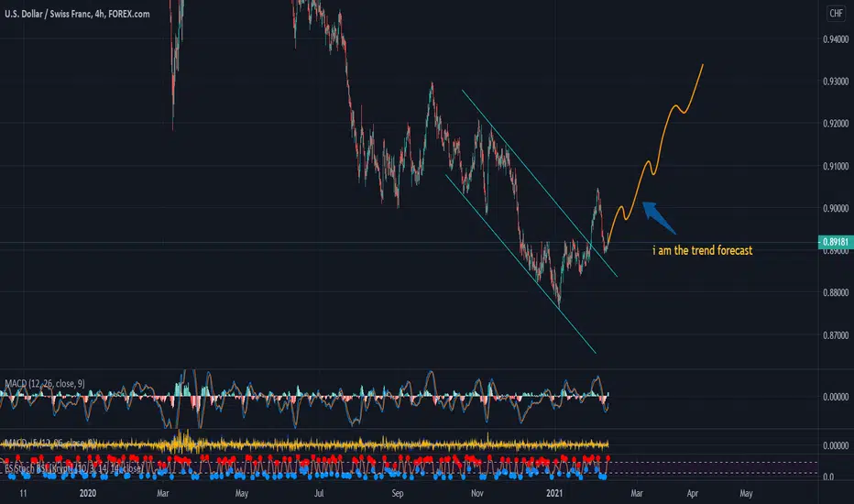Click the CHF currency button
This screenshot has width=854, height=504.
point(836,14)
